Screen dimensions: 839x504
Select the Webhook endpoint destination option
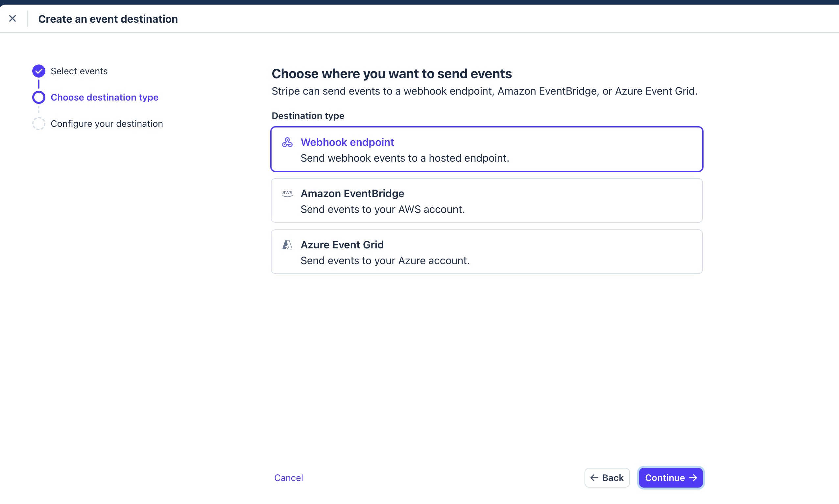tap(487, 149)
